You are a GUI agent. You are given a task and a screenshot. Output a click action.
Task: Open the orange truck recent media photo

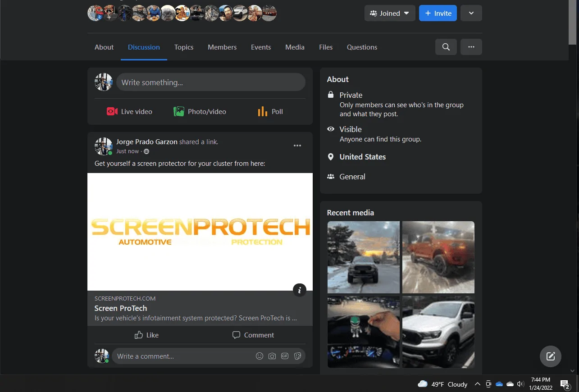pyautogui.click(x=438, y=257)
